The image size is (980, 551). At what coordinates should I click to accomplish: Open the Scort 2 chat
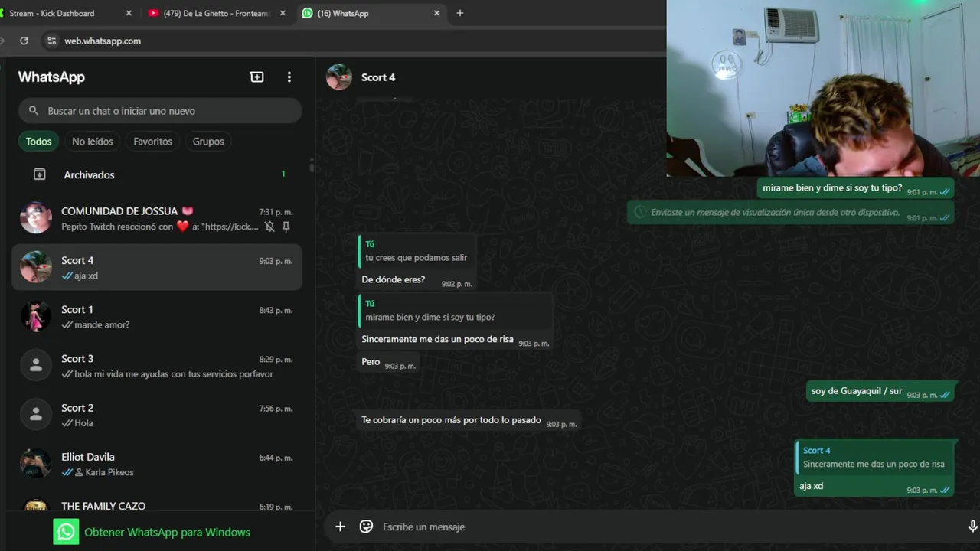(157, 414)
